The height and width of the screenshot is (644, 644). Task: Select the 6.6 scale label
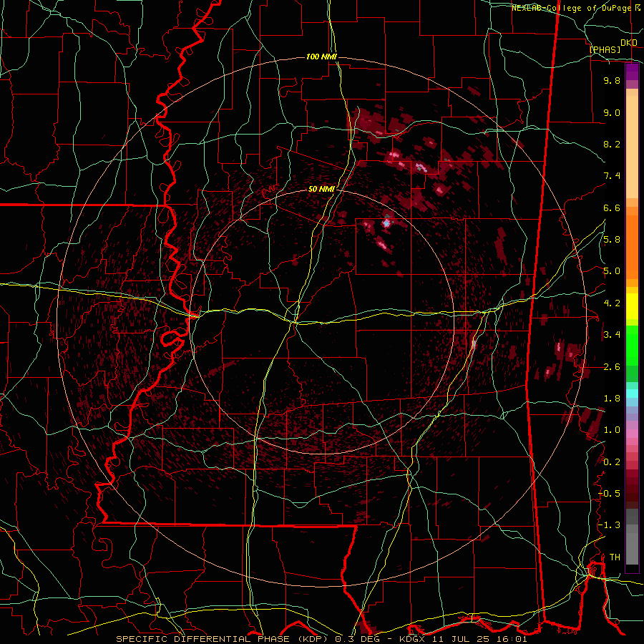[x=612, y=208]
